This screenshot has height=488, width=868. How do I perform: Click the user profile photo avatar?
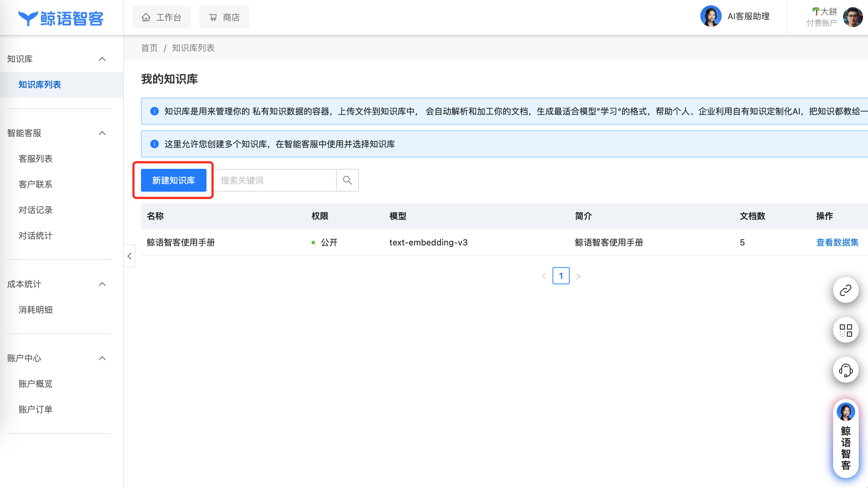(x=853, y=17)
